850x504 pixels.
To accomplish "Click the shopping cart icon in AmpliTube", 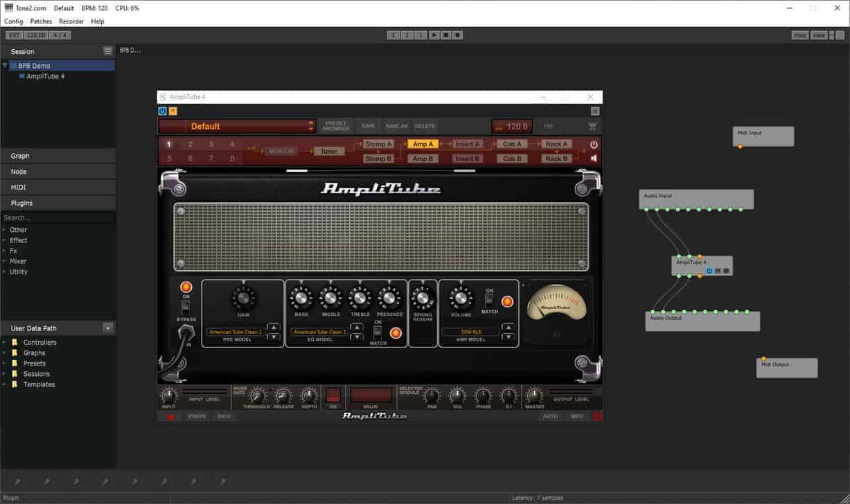I will pyautogui.click(x=592, y=127).
